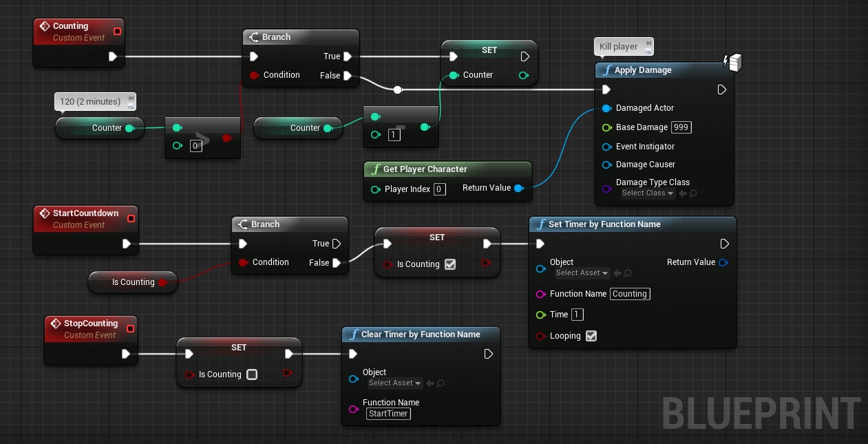
Task: Click the 120 (2 minutes) comment bubble
Action: (91, 102)
